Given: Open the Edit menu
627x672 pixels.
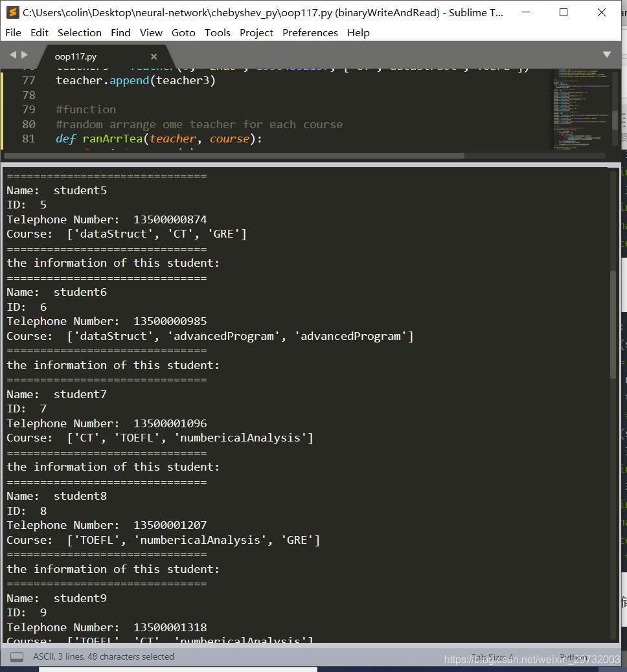Looking at the screenshot, I should pos(40,32).
